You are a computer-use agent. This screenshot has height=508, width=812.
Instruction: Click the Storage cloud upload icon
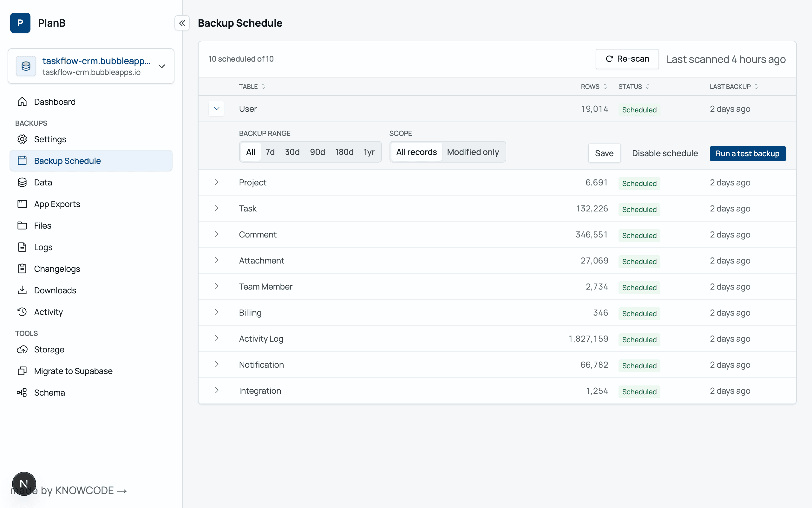tap(22, 350)
